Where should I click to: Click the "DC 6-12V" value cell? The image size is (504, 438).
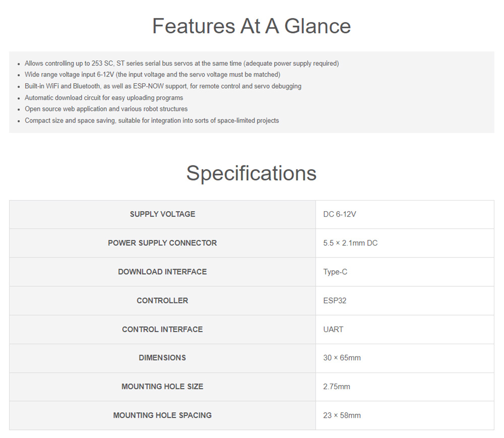coord(340,214)
